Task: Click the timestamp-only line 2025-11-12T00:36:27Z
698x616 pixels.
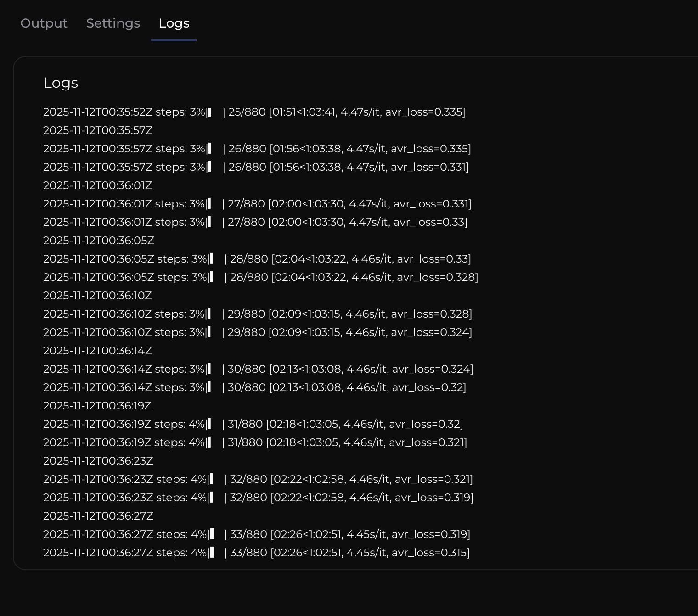Action: click(x=98, y=516)
